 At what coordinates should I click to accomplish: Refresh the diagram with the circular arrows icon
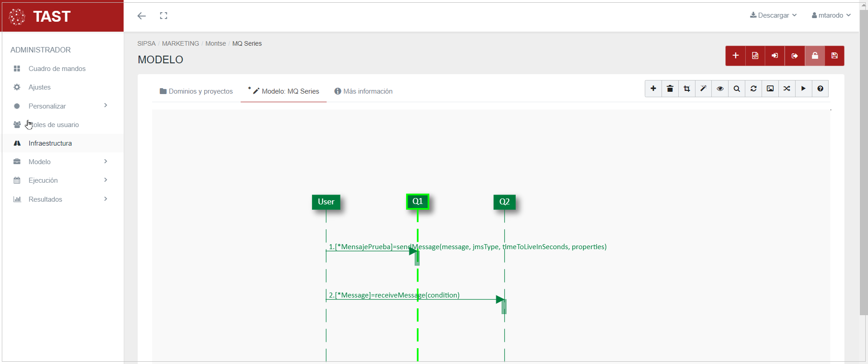click(x=753, y=89)
